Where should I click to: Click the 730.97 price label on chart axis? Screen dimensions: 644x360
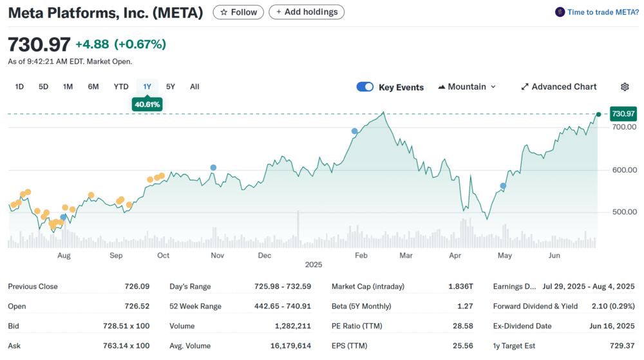click(623, 114)
